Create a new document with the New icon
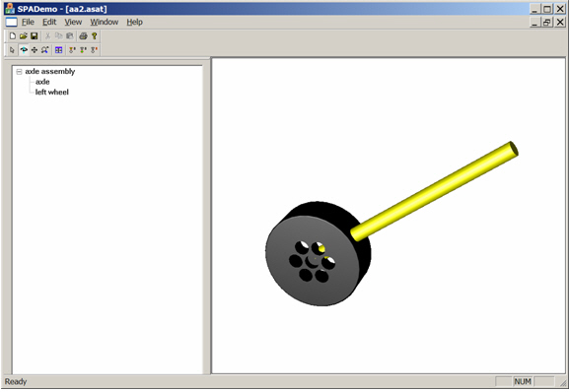This screenshot has height=392, width=570. point(13,35)
